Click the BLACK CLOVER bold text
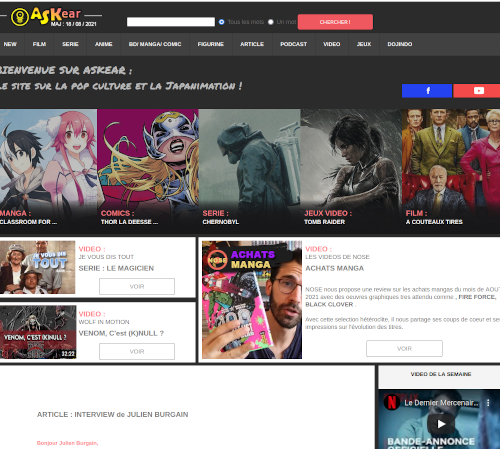 tap(329, 304)
